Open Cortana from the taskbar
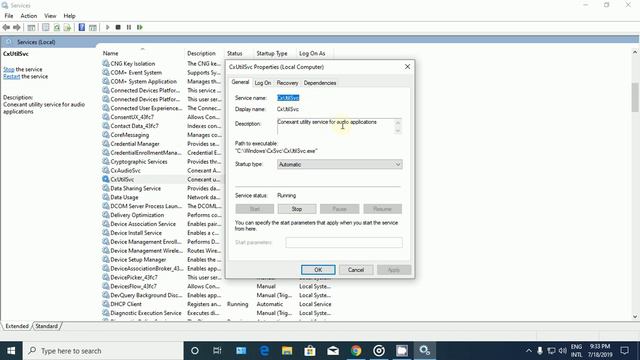640x360 pixels. 195,351
